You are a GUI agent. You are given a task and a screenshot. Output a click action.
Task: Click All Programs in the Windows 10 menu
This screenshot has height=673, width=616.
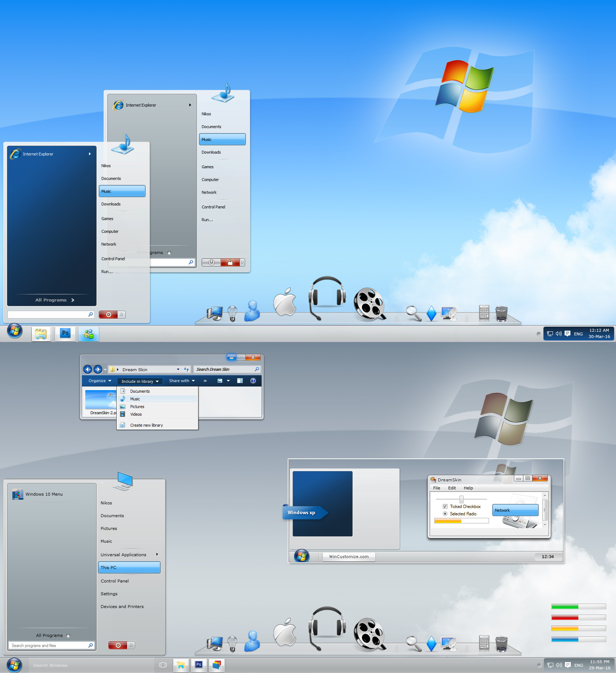pos(53,635)
